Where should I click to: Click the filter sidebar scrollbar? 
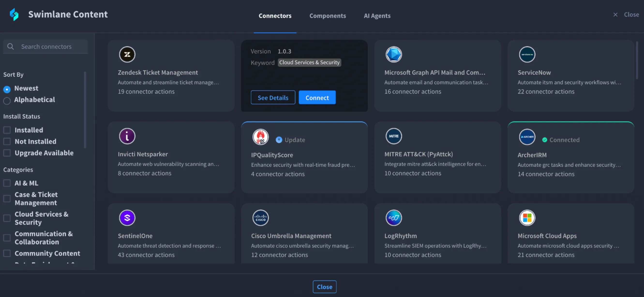click(x=85, y=110)
